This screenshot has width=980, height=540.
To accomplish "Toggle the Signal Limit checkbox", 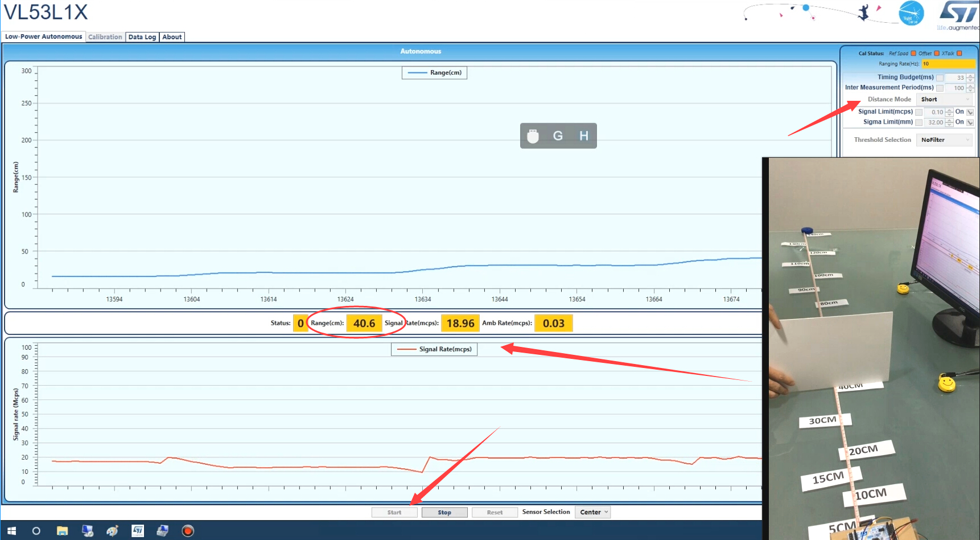I will coord(919,112).
